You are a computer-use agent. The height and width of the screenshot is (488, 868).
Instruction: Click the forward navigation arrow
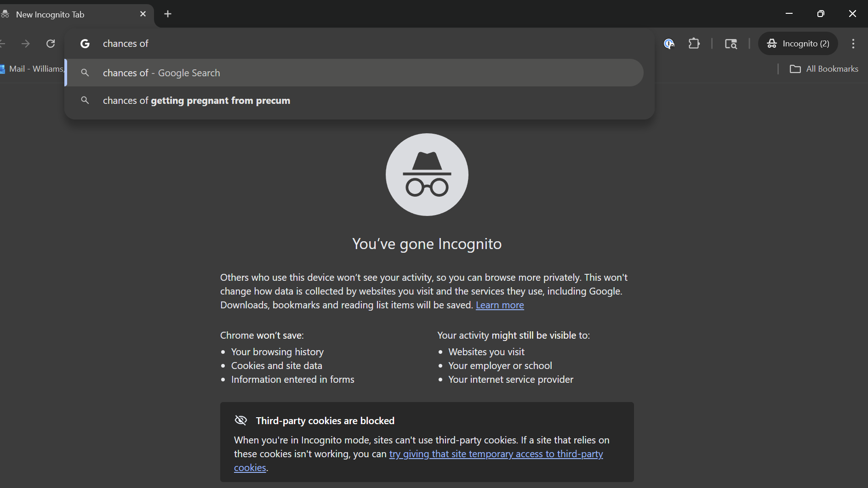pyautogui.click(x=26, y=44)
